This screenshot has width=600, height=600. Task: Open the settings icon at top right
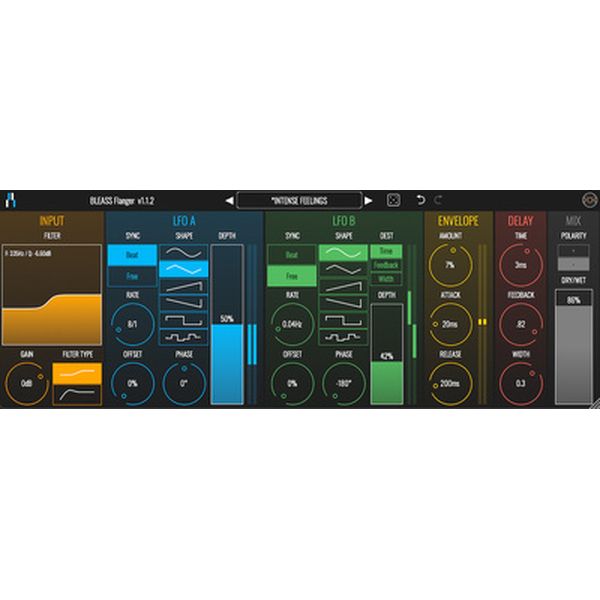pos(589,200)
